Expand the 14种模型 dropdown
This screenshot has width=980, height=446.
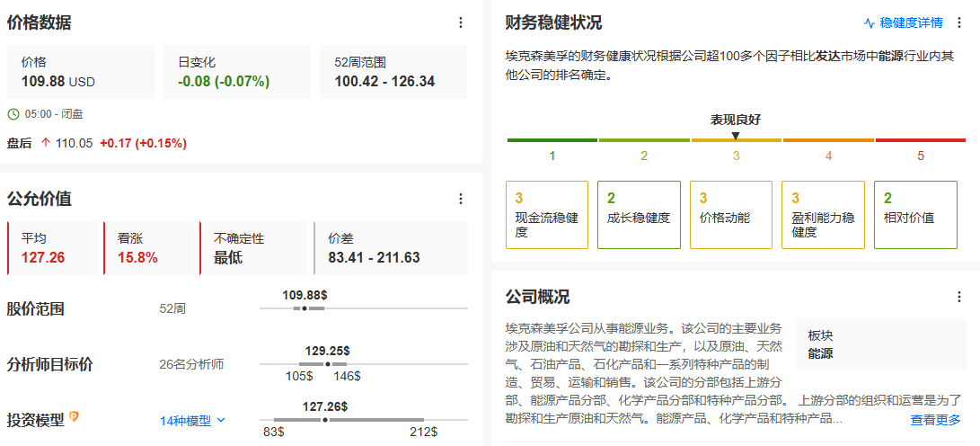pyautogui.click(x=192, y=420)
